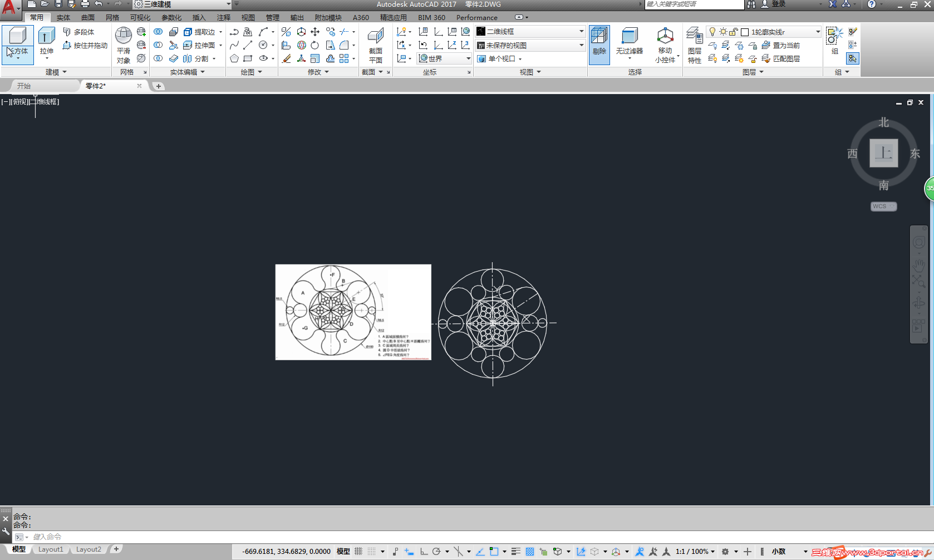Click the steering wheel in navigation bar
934x560 pixels.
pyautogui.click(x=918, y=243)
